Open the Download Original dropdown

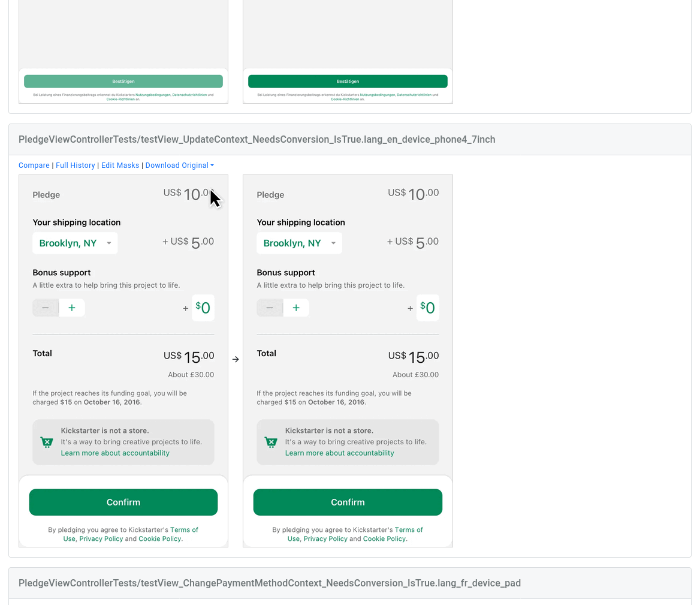[179, 165]
